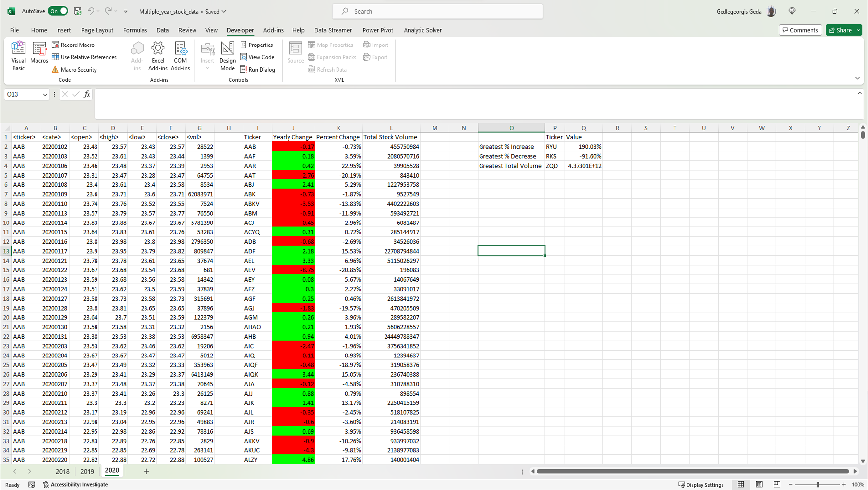
Task: Open the Macros dialog
Action: (x=39, y=53)
